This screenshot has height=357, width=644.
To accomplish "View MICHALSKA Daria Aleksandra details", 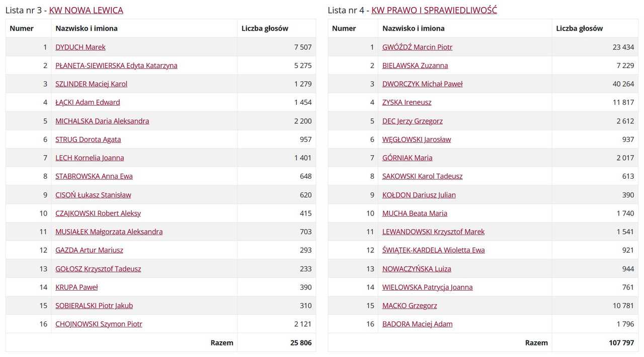I will click(x=102, y=121).
